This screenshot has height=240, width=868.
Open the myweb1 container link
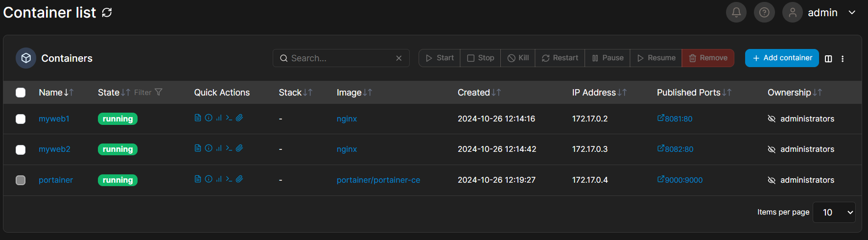point(54,119)
